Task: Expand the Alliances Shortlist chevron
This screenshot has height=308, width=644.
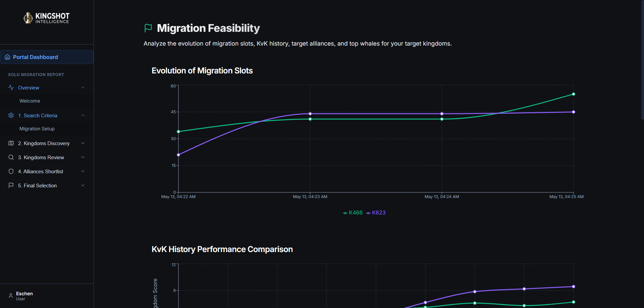Action: pyautogui.click(x=83, y=171)
